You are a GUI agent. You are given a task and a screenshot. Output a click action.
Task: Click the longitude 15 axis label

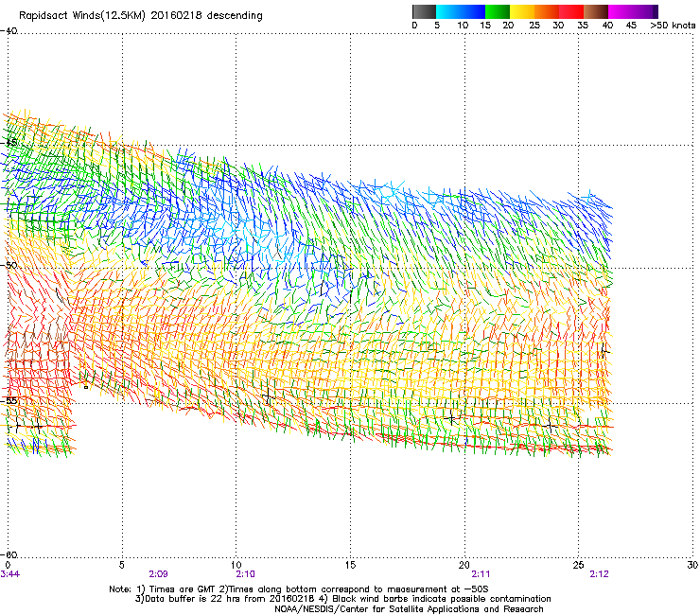[350, 565]
